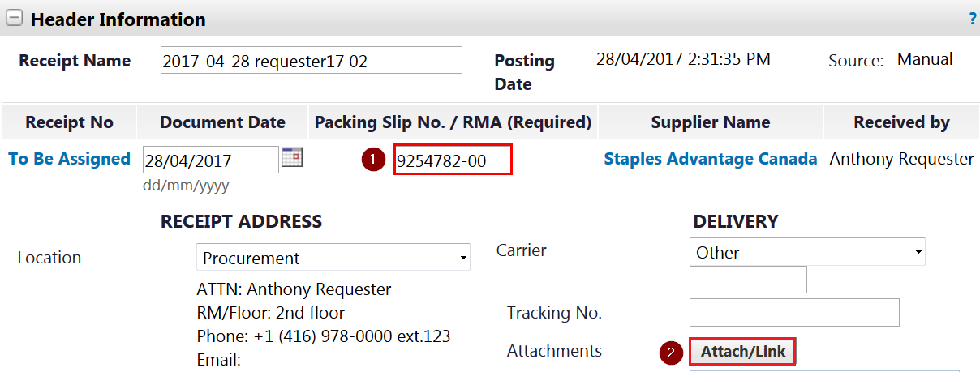
Task: Open the To Be Assigned link
Action: pyautogui.click(x=69, y=159)
